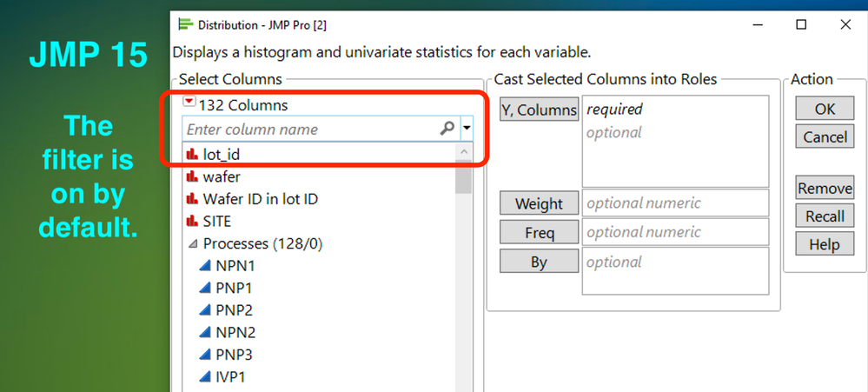Viewport: 868px width, 392px height.
Task: Click the NPN1 continuous column icon
Action: 205,266
